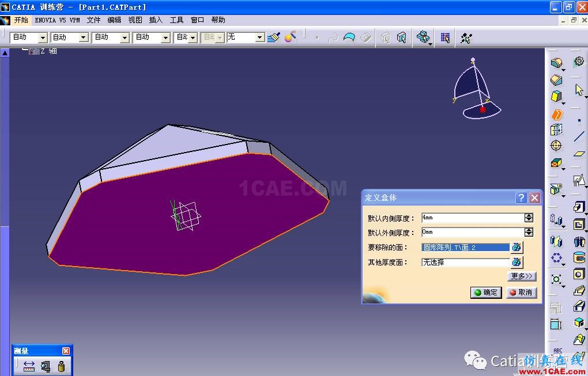This screenshot has width=588, height=376.
Task: Click the ? help button in 定义盒体 dialog
Action: [x=521, y=198]
